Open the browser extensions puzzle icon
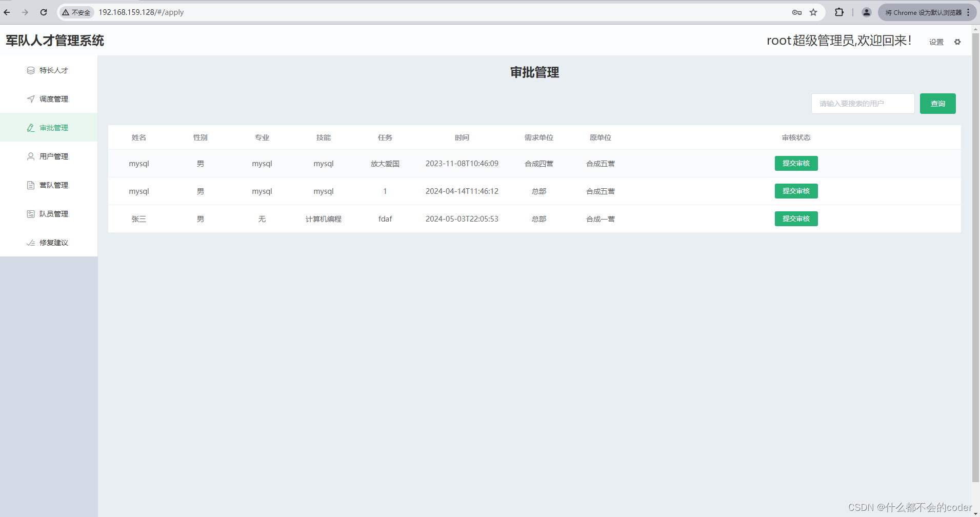The height and width of the screenshot is (517, 980). 839,12
